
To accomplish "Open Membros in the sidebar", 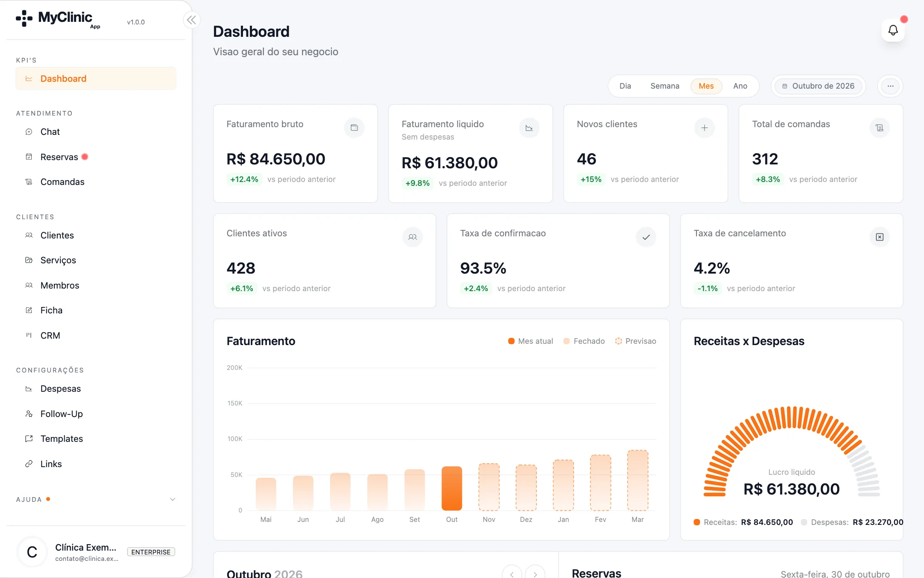I will click(x=96, y=286).
